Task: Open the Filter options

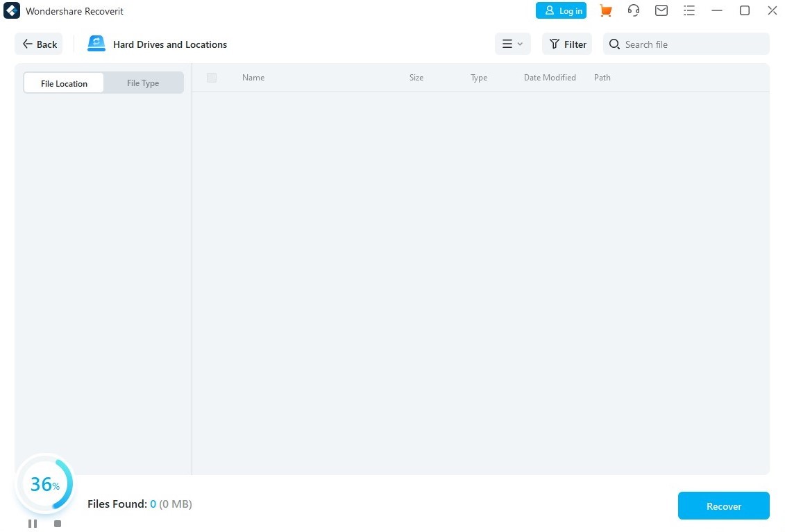Action: [567, 44]
